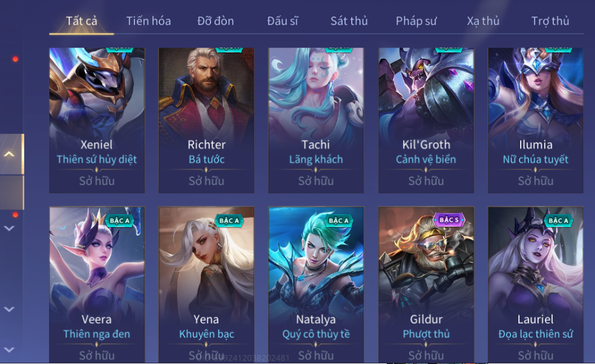
Task: Expand sidebar section below the red dot
Action: (x=9, y=228)
